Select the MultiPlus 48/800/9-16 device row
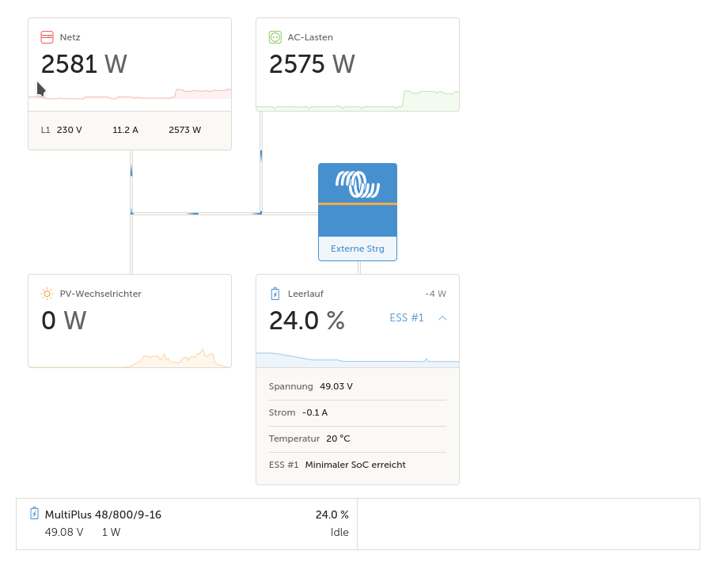The height and width of the screenshot is (562, 728). tap(187, 524)
